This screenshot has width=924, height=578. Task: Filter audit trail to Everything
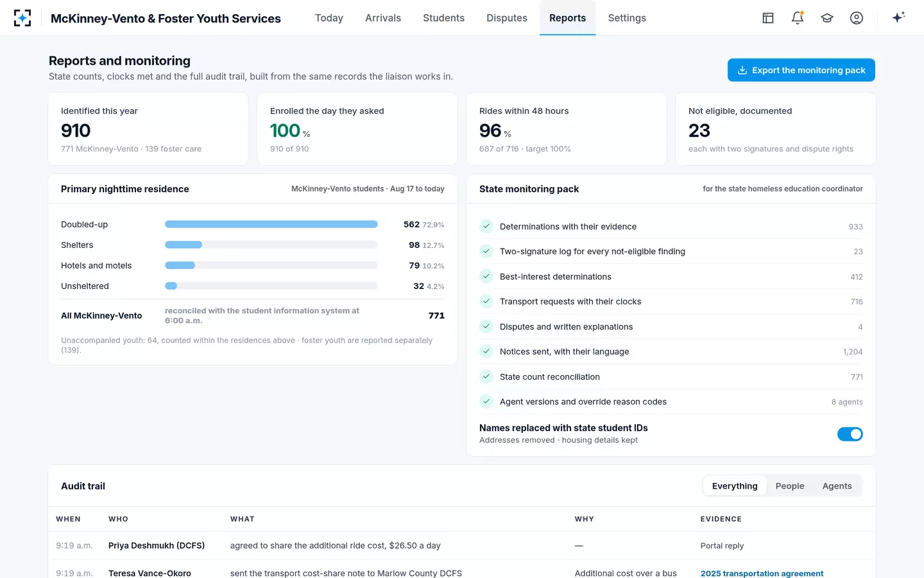735,486
